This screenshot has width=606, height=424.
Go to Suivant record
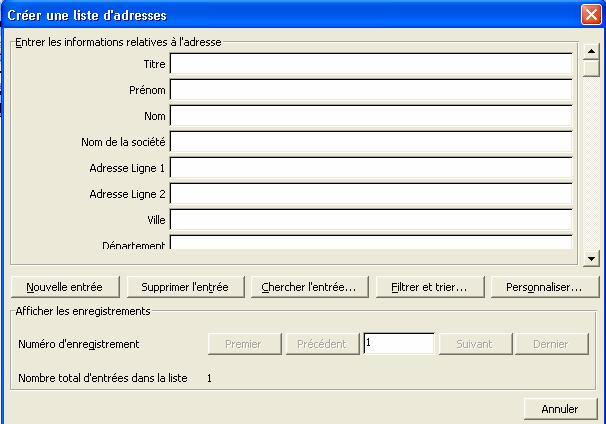pos(474,344)
